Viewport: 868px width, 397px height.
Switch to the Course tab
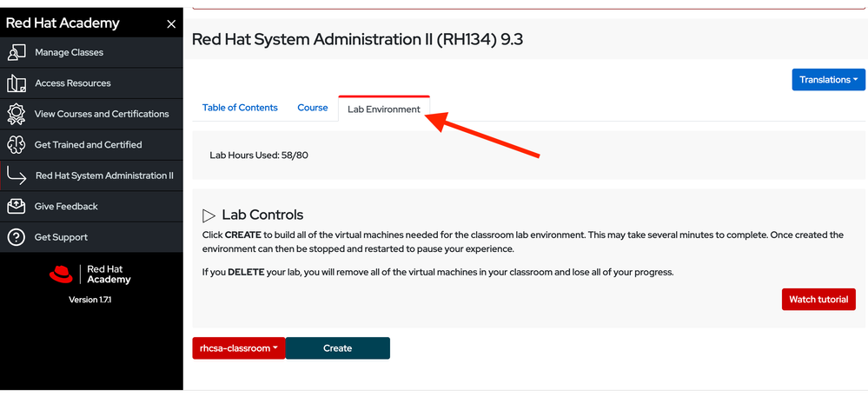point(313,108)
